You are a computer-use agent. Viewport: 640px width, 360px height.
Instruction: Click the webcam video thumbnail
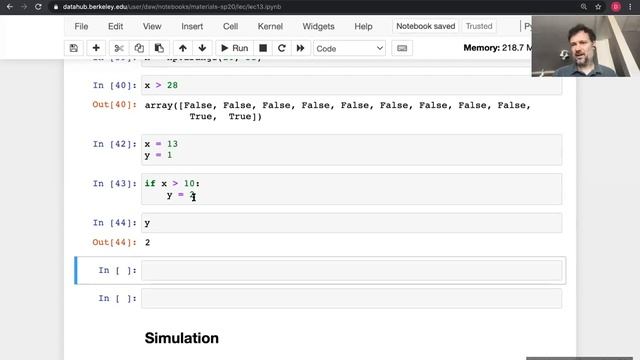586,46
